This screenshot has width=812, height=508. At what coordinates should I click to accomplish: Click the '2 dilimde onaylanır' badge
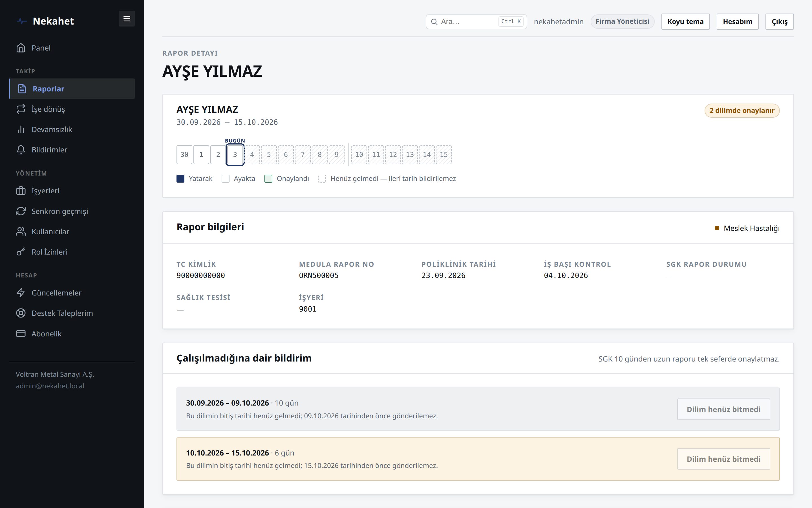point(742,111)
